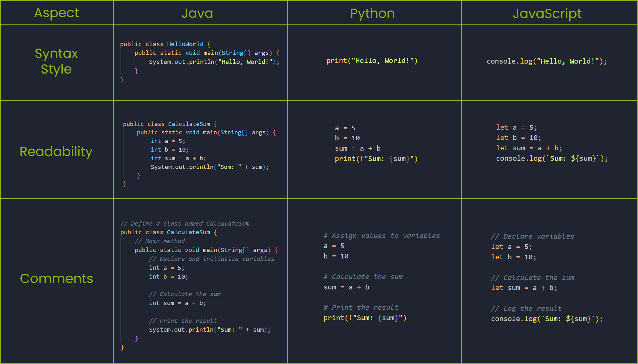Click 'int sum = a + b;' in Readability row
Viewport: 638px width, 364px height.
click(x=178, y=159)
